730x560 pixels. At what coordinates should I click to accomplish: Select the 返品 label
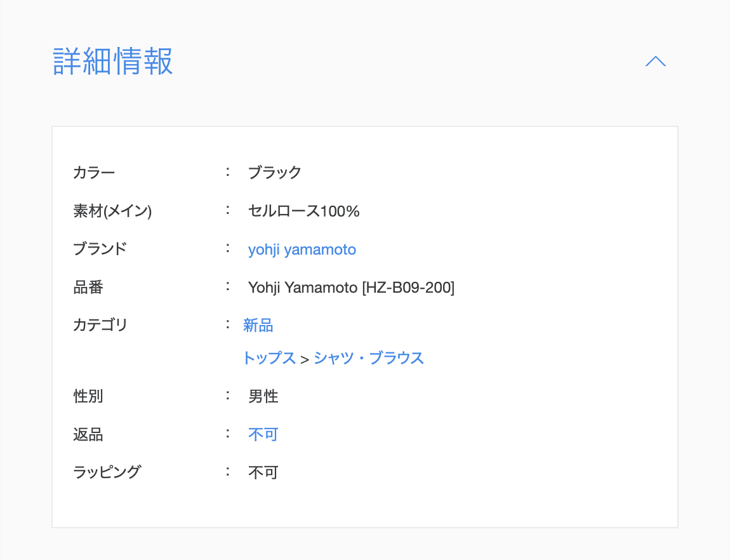(x=88, y=434)
